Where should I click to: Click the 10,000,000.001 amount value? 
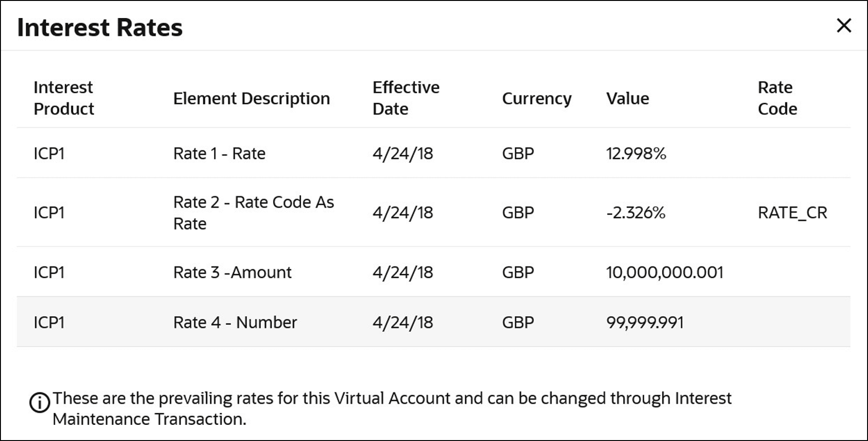tap(665, 272)
